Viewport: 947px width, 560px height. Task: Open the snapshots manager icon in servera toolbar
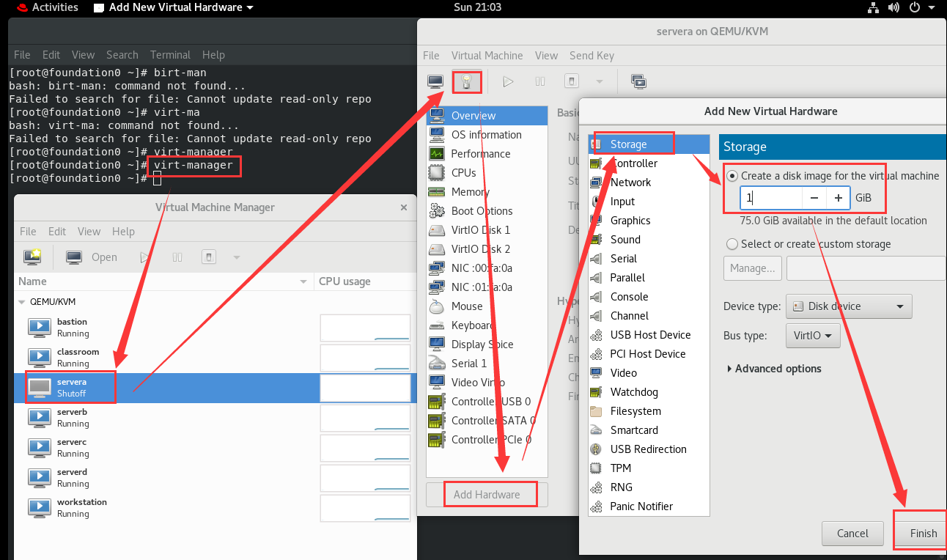coord(638,81)
